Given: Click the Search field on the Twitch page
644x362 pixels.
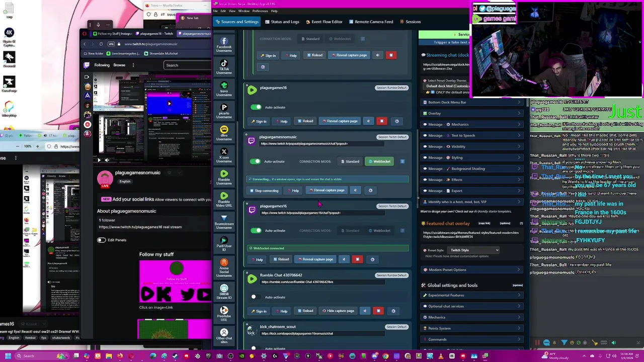Looking at the screenshot, I should [x=188, y=65].
